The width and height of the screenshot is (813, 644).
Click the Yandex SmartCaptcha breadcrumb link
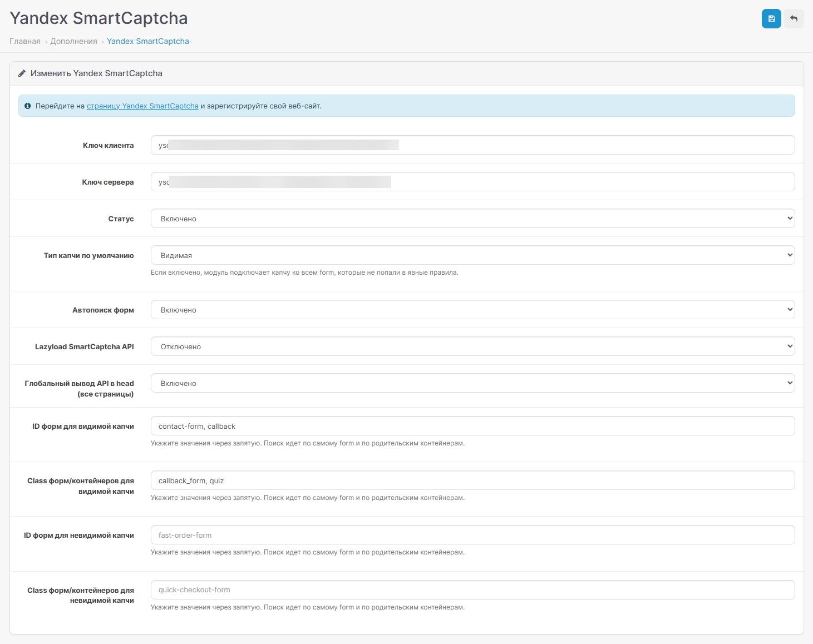tap(148, 41)
